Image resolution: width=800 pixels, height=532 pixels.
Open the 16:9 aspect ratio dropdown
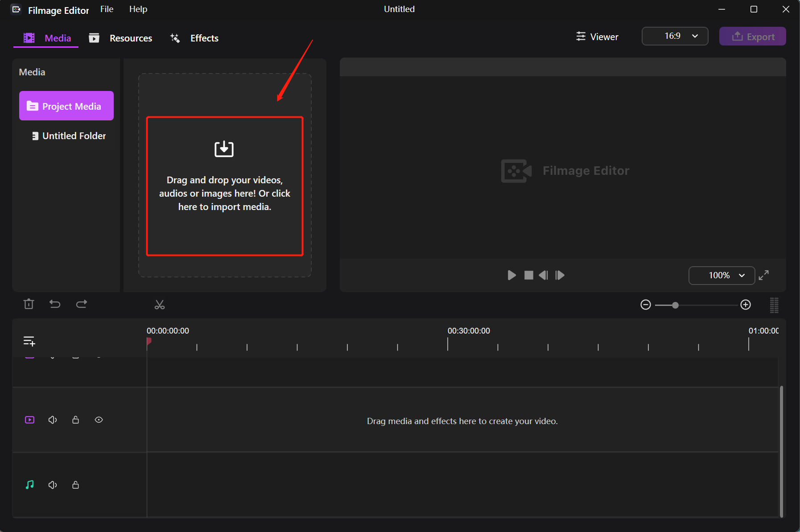675,36
